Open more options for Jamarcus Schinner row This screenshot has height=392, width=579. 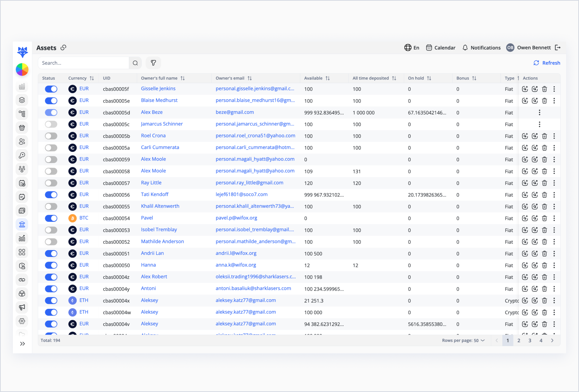click(539, 124)
